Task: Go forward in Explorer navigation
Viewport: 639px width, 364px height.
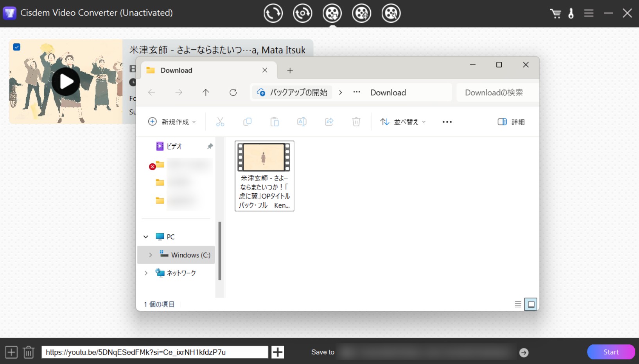Action: [179, 93]
